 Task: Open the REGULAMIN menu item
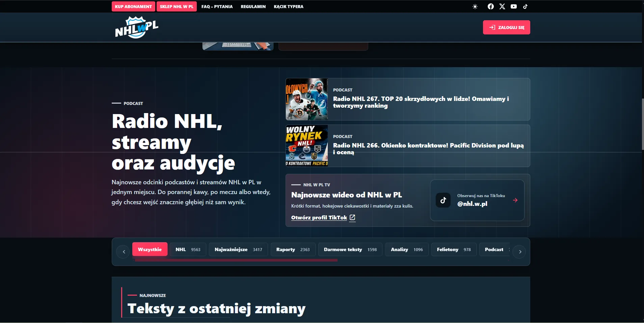(253, 6)
